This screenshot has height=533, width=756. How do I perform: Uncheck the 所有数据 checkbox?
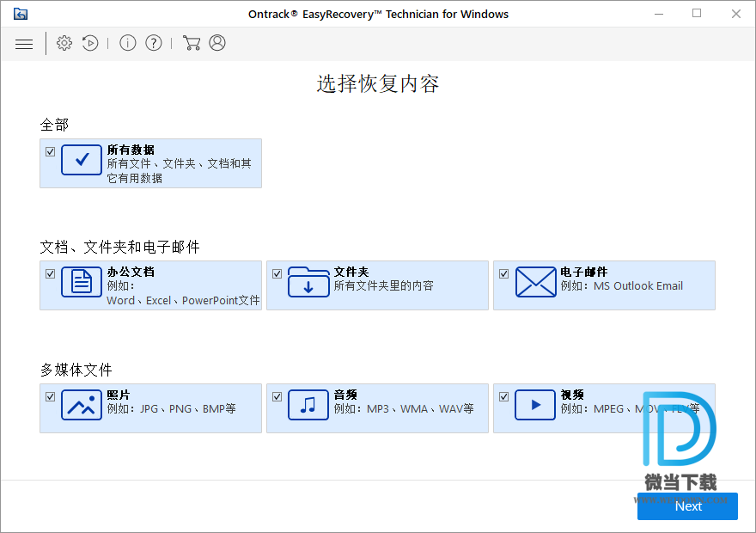[50, 152]
